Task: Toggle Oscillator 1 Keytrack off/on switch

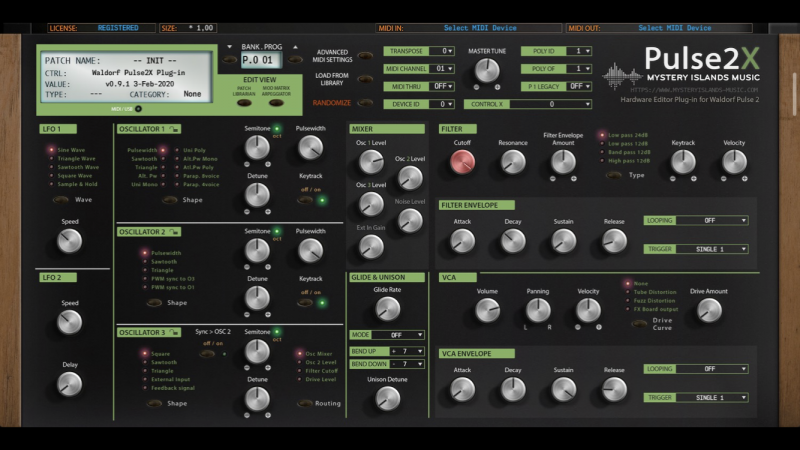Action: point(305,200)
